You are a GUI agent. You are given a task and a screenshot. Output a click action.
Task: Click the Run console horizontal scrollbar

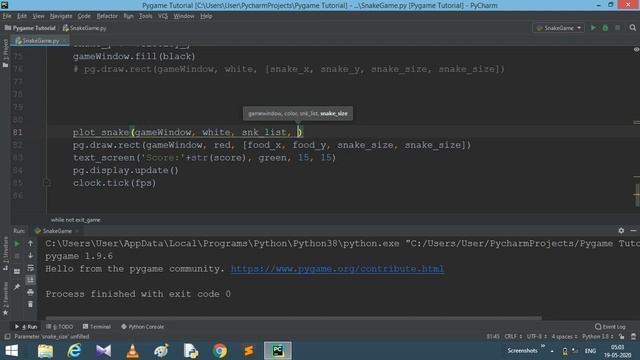(294, 318)
